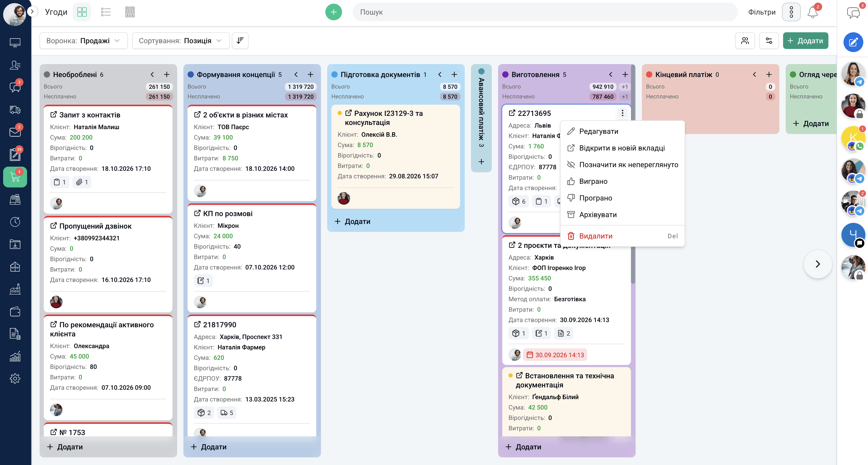Click blue compose message button

point(853,42)
